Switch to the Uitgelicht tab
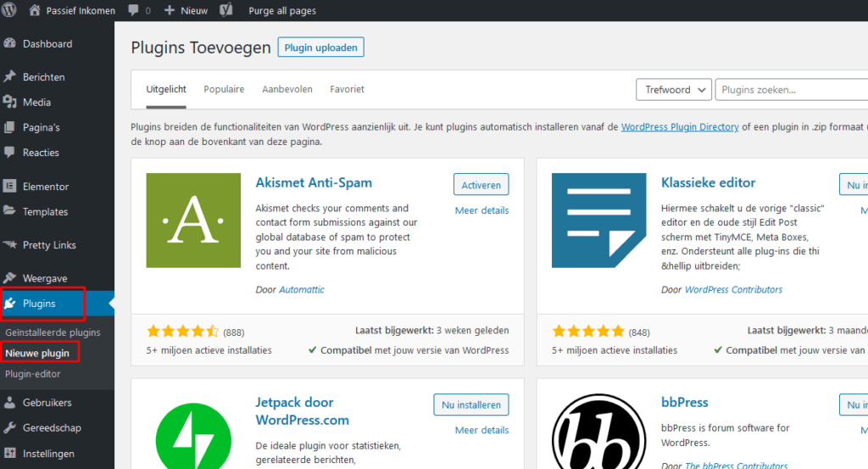The image size is (868, 469). click(166, 89)
